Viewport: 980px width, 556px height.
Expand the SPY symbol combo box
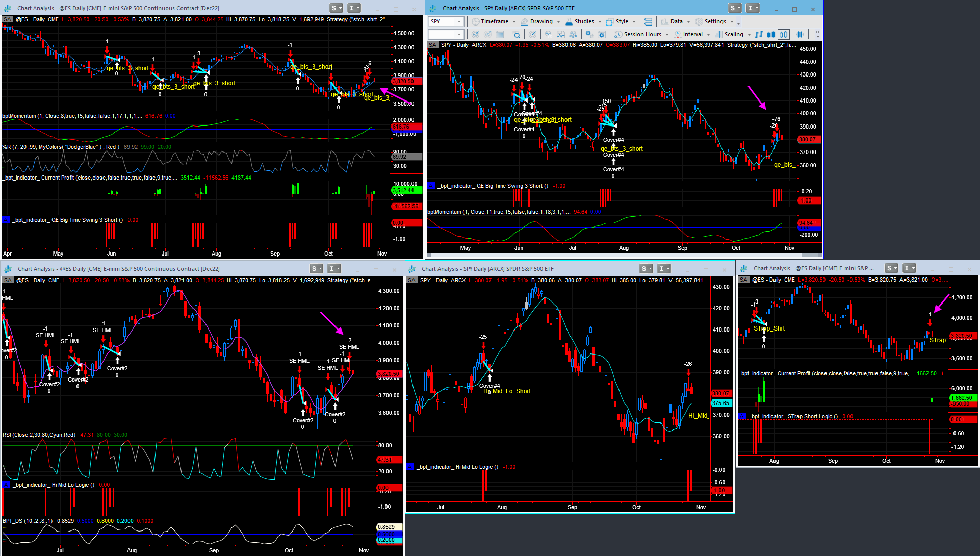point(459,21)
